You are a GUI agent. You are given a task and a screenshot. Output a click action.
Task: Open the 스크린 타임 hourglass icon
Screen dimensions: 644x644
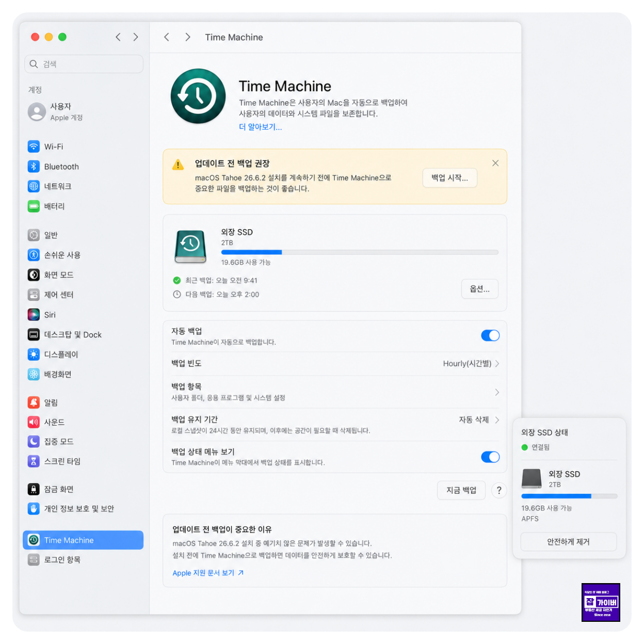[34, 461]
